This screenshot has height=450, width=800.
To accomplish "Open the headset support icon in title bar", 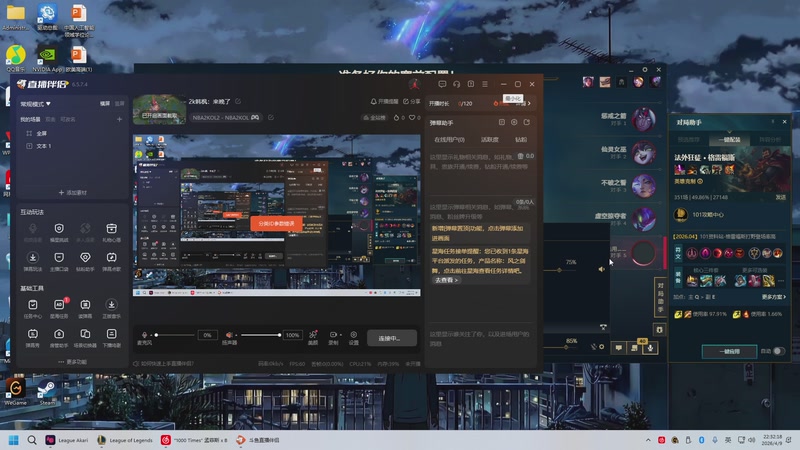I will point(457,84).
